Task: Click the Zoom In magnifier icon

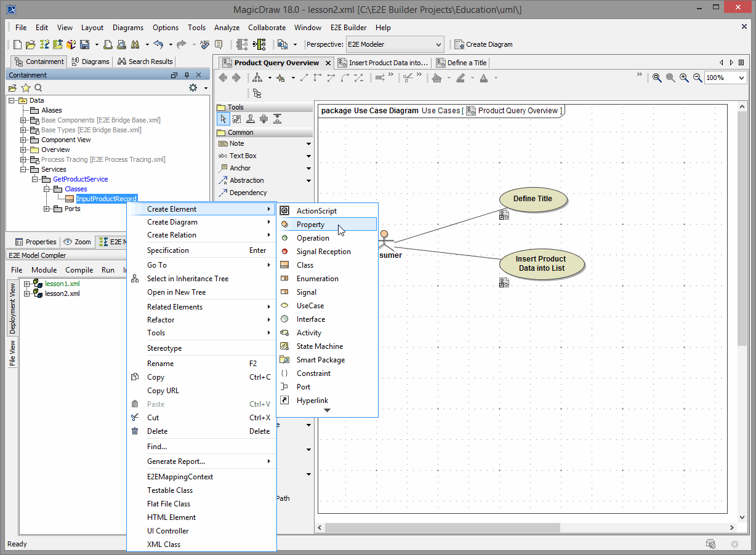Action: 684,78
